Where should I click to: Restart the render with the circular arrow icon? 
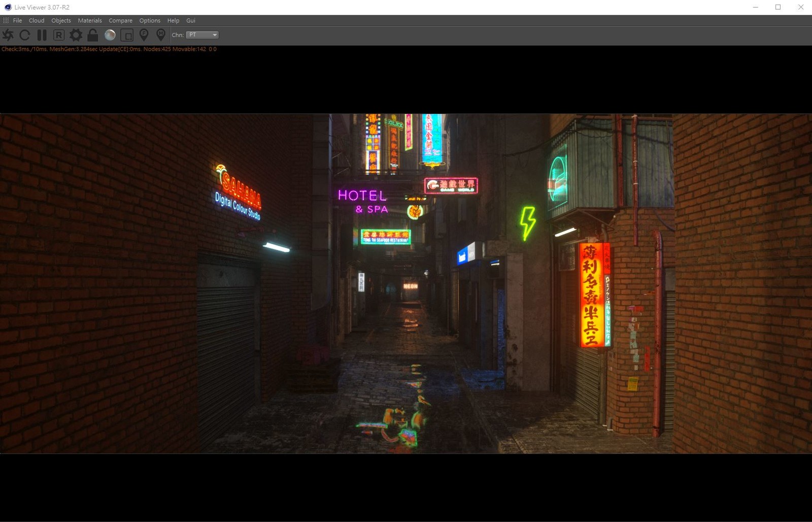pos(25,35)
